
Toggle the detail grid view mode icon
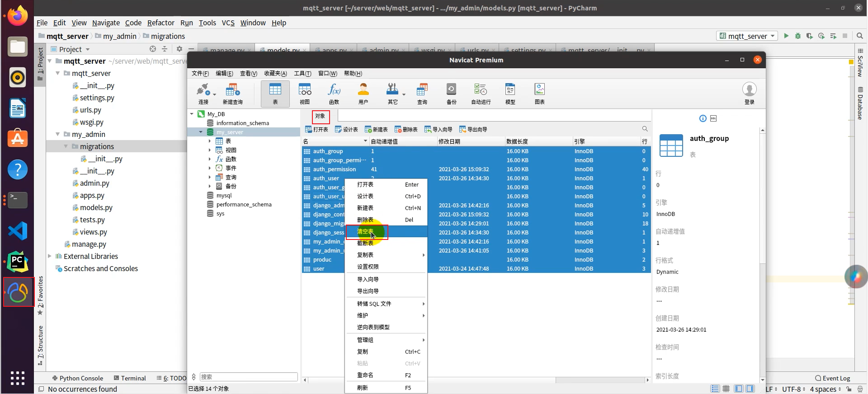click(726, 389)
